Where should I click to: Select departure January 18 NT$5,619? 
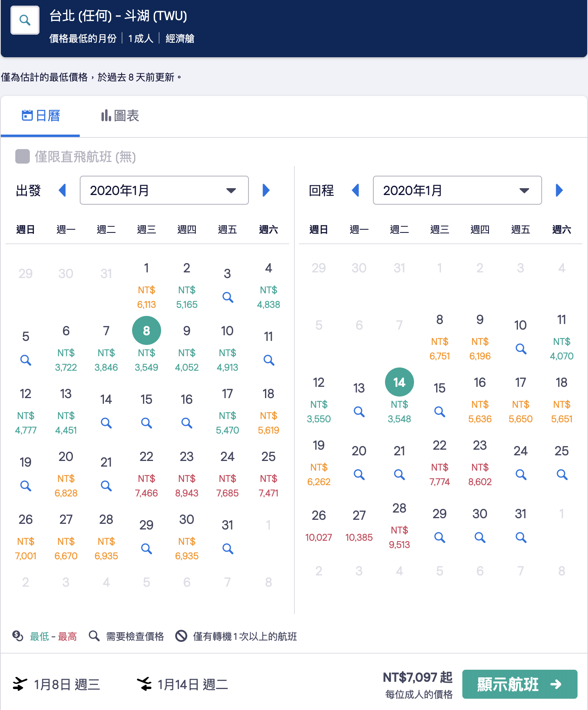point(269,411)
